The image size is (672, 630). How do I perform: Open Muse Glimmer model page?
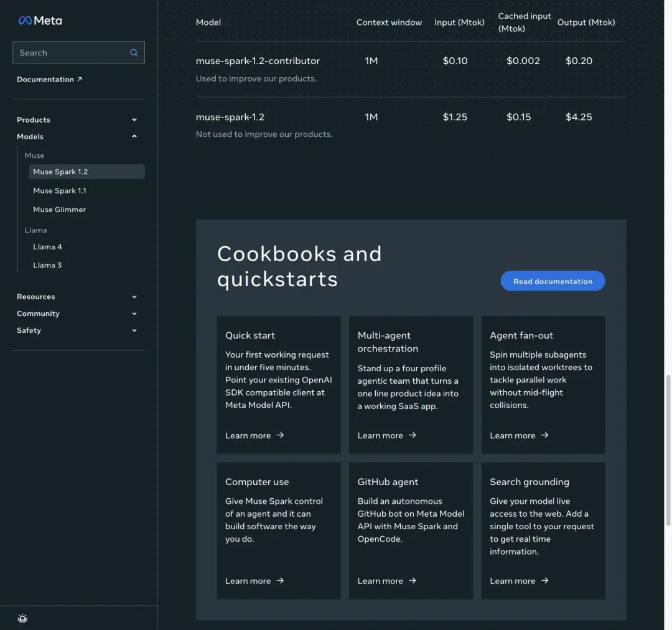pyautogui.click(x=60, y=210)
